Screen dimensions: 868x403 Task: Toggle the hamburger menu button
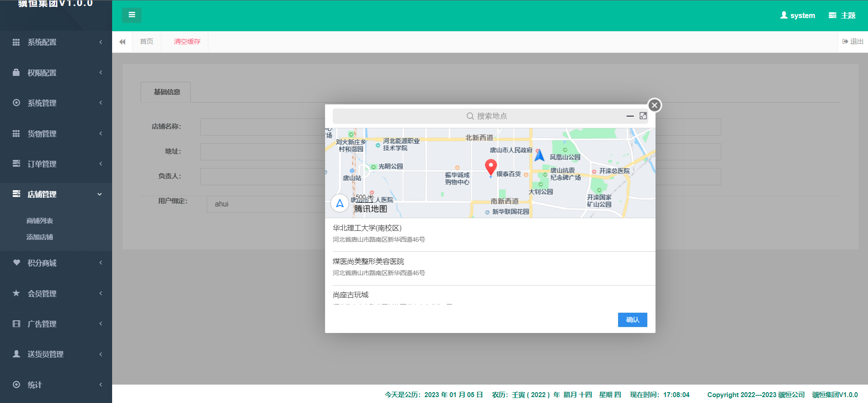132,15
